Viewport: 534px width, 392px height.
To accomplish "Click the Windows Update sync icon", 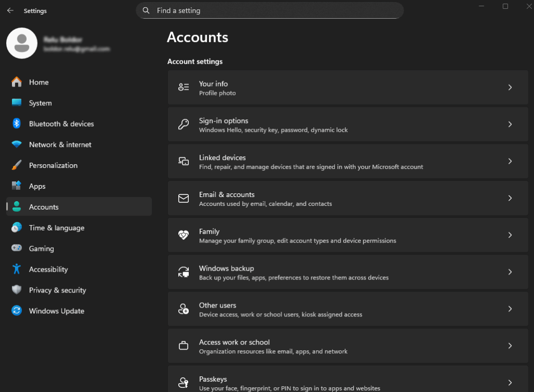I will coord(16,310).
